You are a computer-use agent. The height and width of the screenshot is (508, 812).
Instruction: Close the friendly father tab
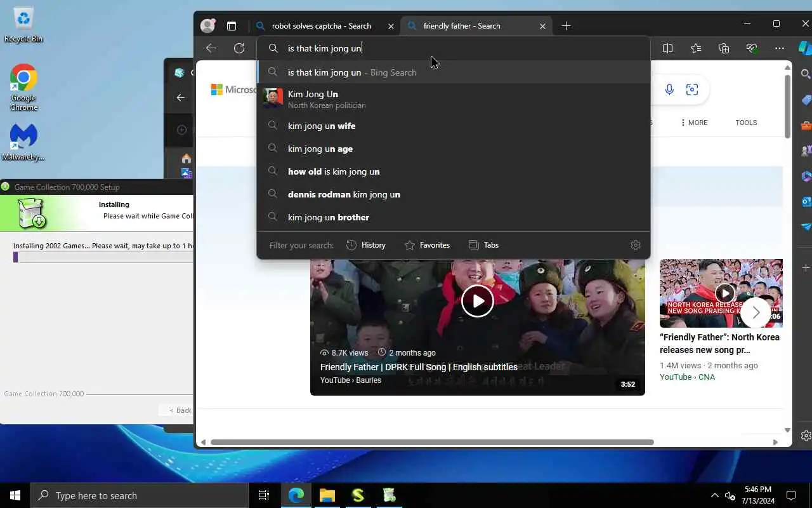(542, 26)
